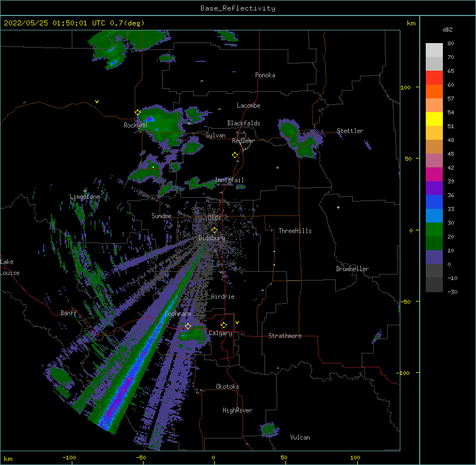This screenshot has width=476, height=465.
Task: Select the orange 57-60 dBZ legend swatch
Action: [x=434, y=91]
